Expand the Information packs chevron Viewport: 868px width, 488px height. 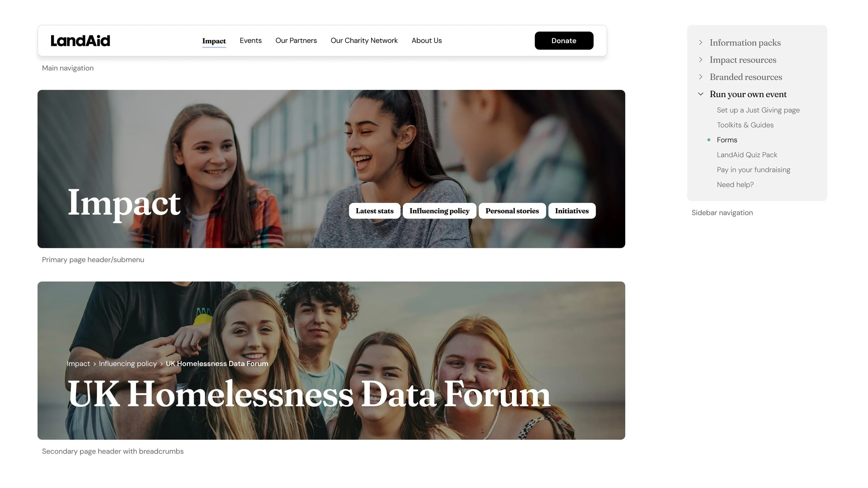(x=701, y=42)
